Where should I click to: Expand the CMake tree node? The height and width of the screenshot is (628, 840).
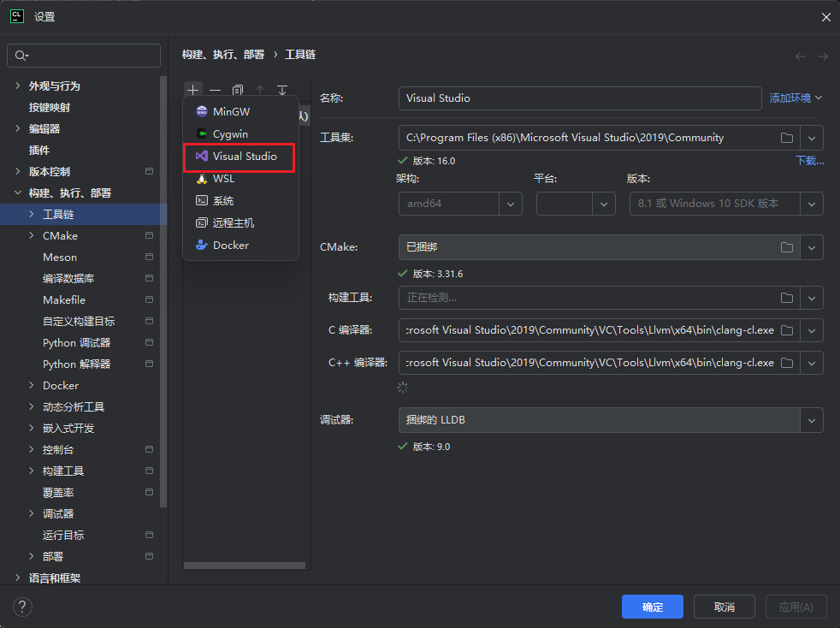click(x=31, y=236)
